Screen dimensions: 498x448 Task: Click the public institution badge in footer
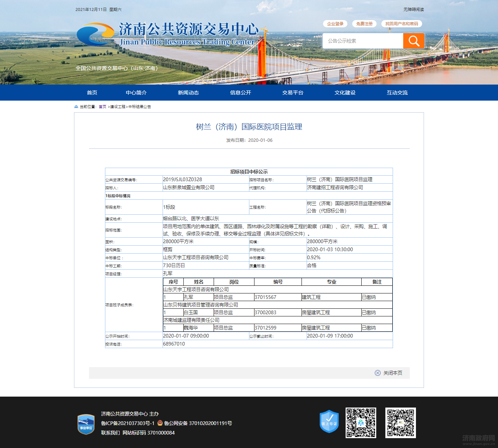(x=86, y=424)
